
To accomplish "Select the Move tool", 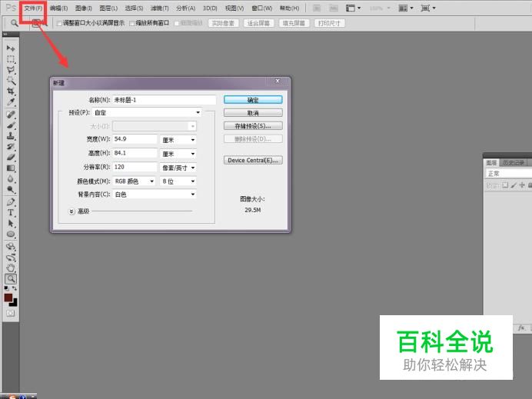I will pos(11,48).
